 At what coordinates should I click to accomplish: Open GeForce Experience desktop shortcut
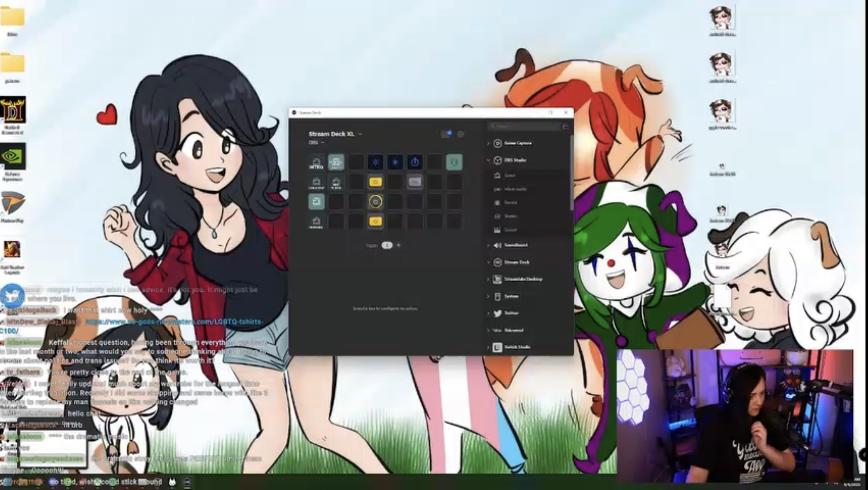(x=13, y=162)
